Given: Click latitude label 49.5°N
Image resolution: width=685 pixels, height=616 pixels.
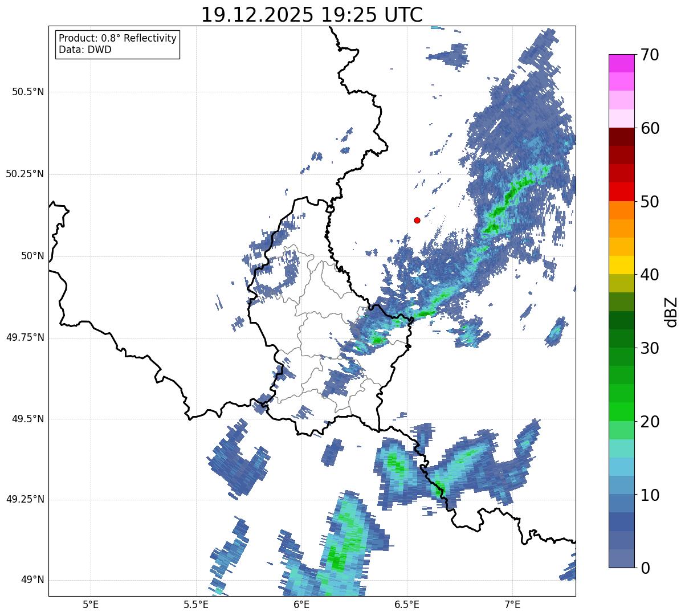Looking at the screenshot, I should 28,419.
